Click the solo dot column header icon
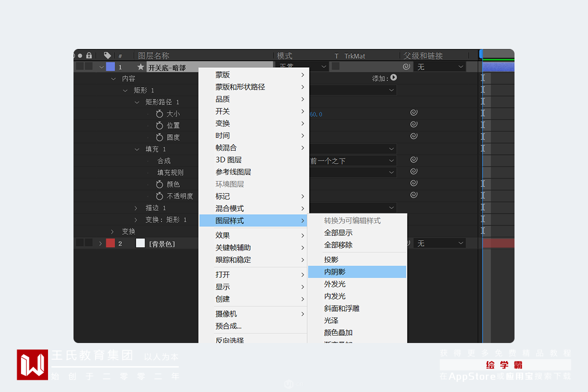The height and width of the screenshot is (392, 588). (x=80, y=56)
